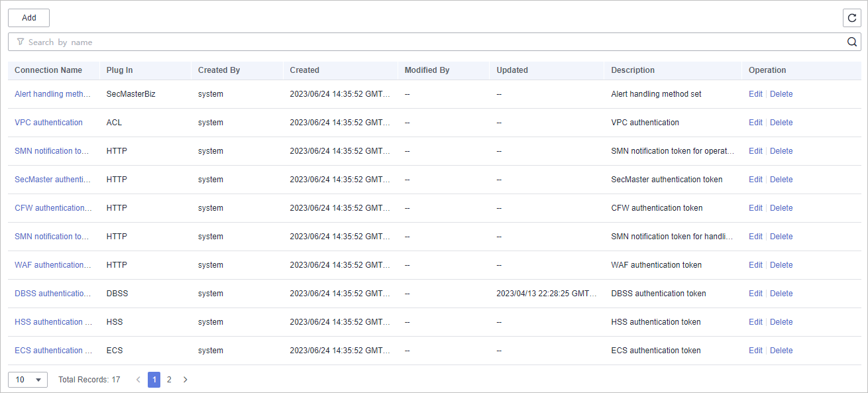Open HSS authentication connection link
868x393 pixels.
53,322
